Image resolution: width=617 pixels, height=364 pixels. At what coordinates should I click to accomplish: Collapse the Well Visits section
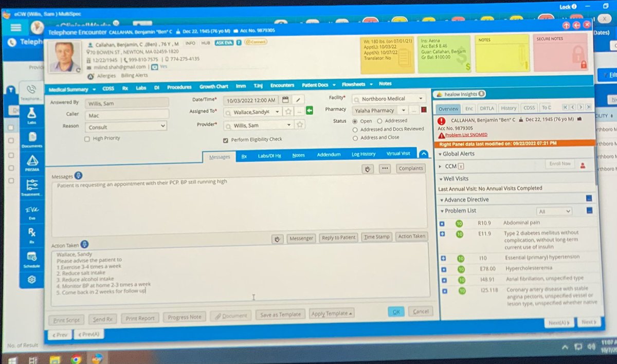click(x=441, y=178)
